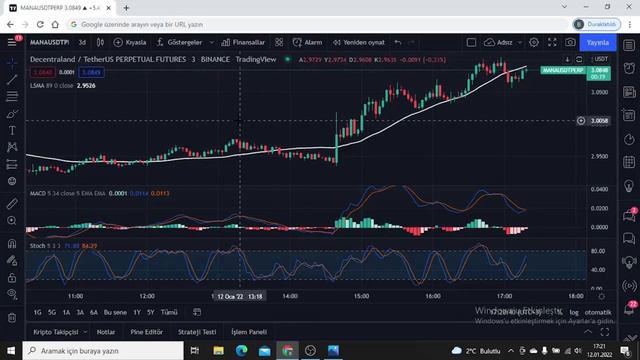Open the timezone 17:20:40 (UTC+3) menu
Viewport: 640px width, 360px height.
516,312
